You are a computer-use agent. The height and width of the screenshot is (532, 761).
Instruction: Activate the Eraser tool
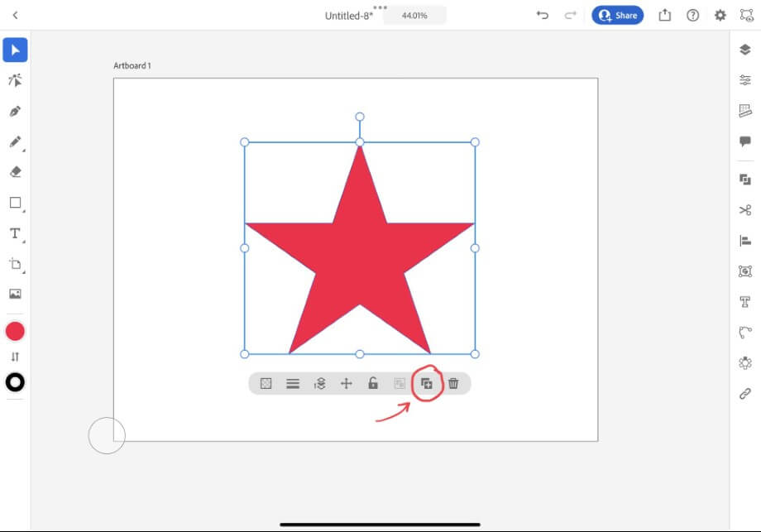tap(15, 172)
